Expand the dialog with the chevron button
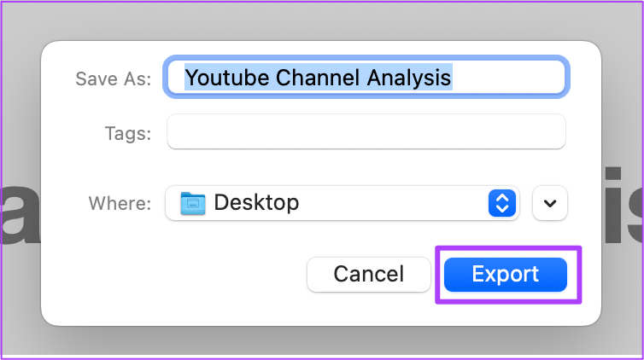The image size is (644, 360). point(549,203)
